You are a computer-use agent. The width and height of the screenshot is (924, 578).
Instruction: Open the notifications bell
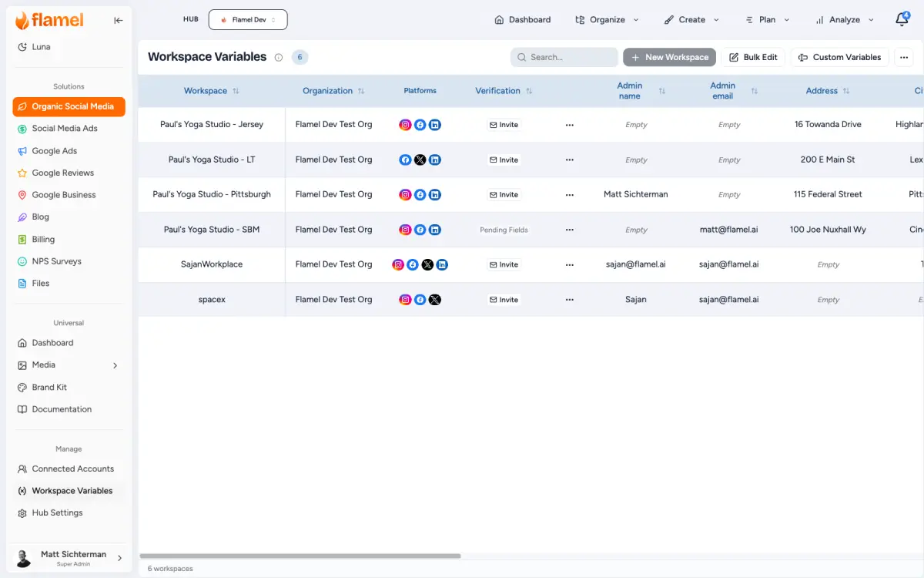click(x=902, y=19)
